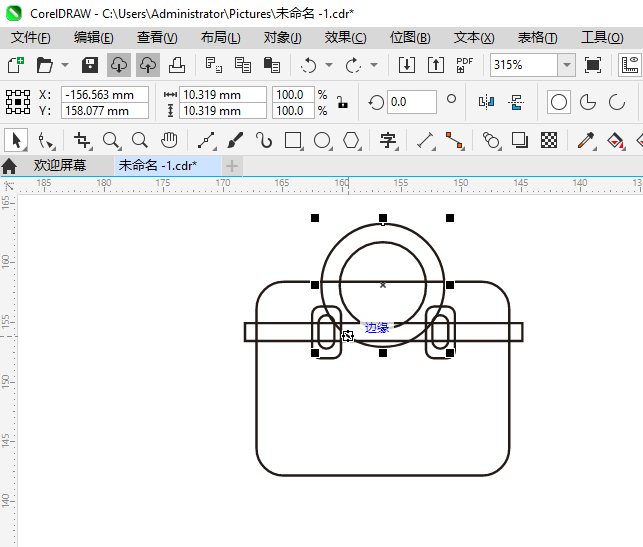The width and height of the screenshot is (643, 547).
Task: Select the Polygon tool
Action: coord(351,140)
